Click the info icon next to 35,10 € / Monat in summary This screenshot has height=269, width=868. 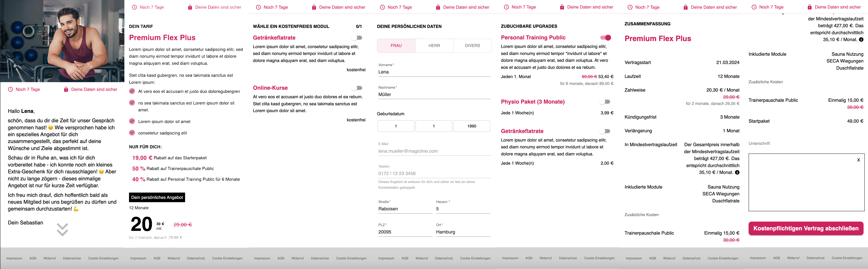(737, 172)
